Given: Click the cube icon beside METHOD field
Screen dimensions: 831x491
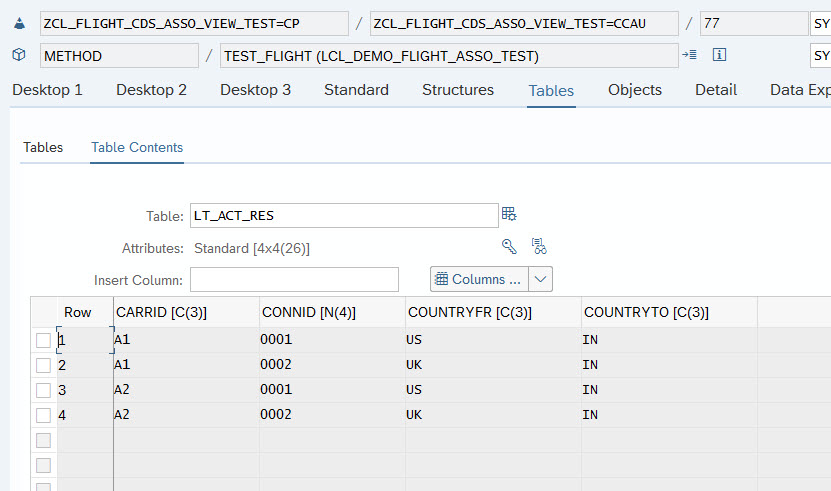Looking at the screenshot, I should click(x=19, y=55).
